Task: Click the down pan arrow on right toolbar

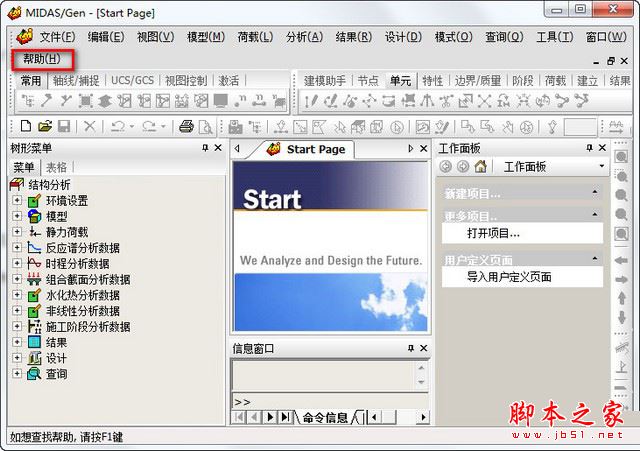Action: tap(621, 317)
